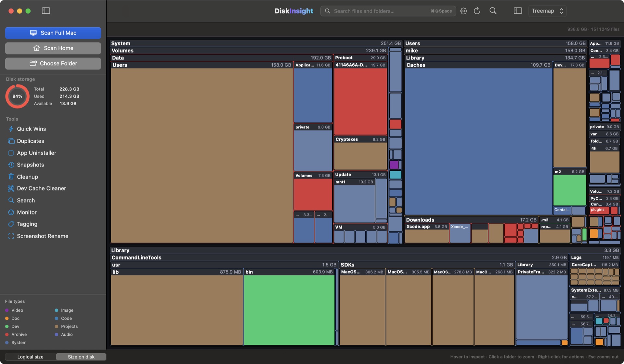
Task: Click the SystemExte... 97.3 MB header
Action: (x=595, y=290)
